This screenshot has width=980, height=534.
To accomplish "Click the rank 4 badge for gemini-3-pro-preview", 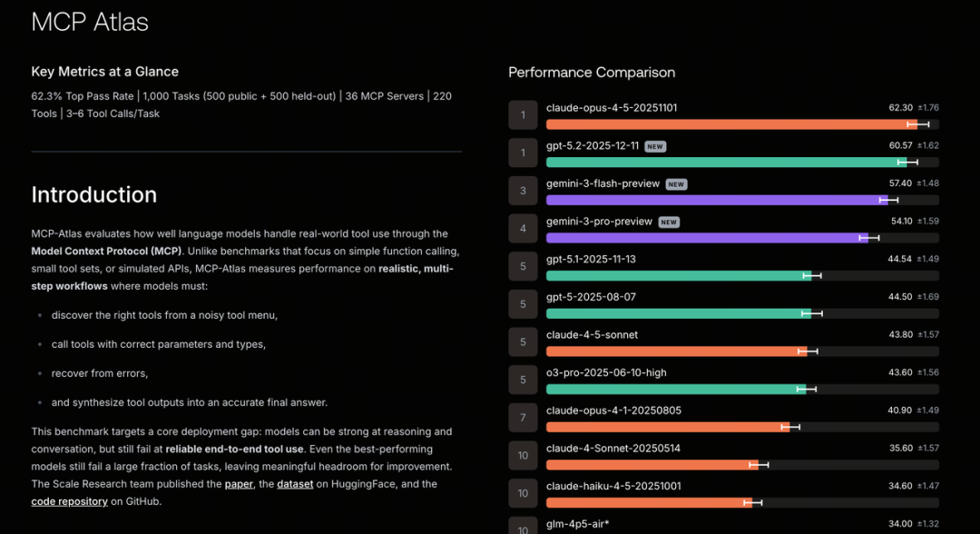I will (x=523, y=229).
